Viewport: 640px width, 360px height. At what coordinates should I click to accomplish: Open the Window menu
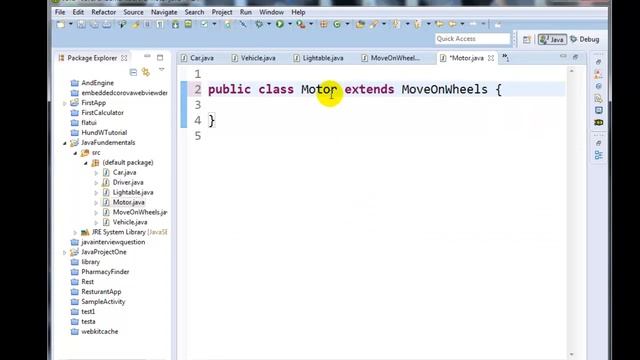271,12
